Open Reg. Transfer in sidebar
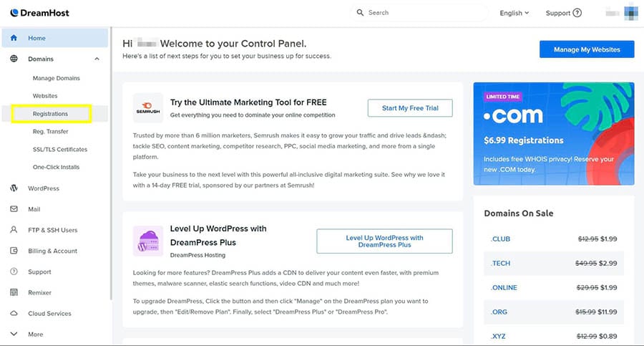644x346 pixels. 51,132
